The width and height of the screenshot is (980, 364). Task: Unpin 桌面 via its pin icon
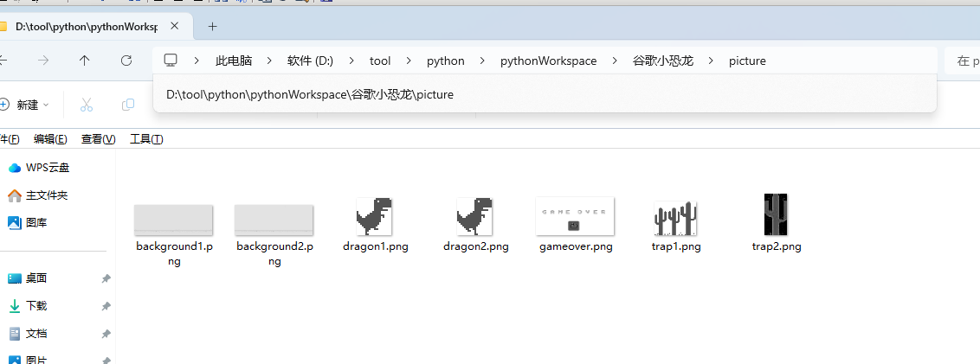tap(106, 278)
